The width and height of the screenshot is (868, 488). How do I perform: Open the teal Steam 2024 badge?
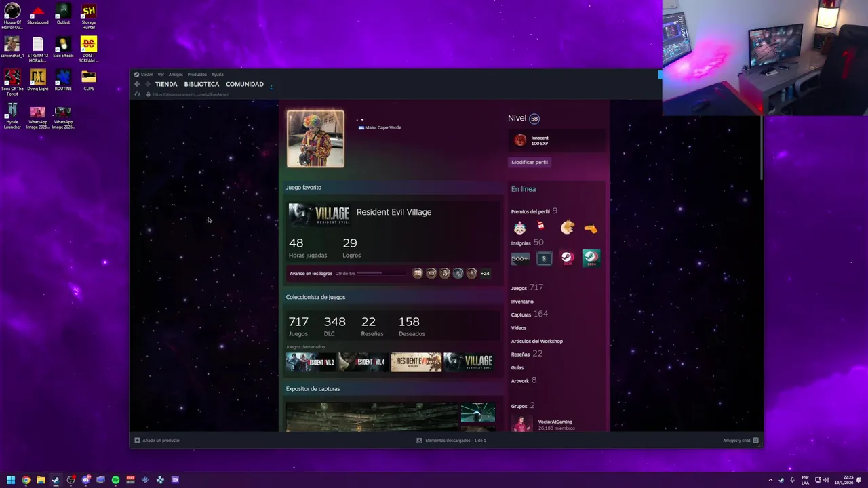point(591,258)
